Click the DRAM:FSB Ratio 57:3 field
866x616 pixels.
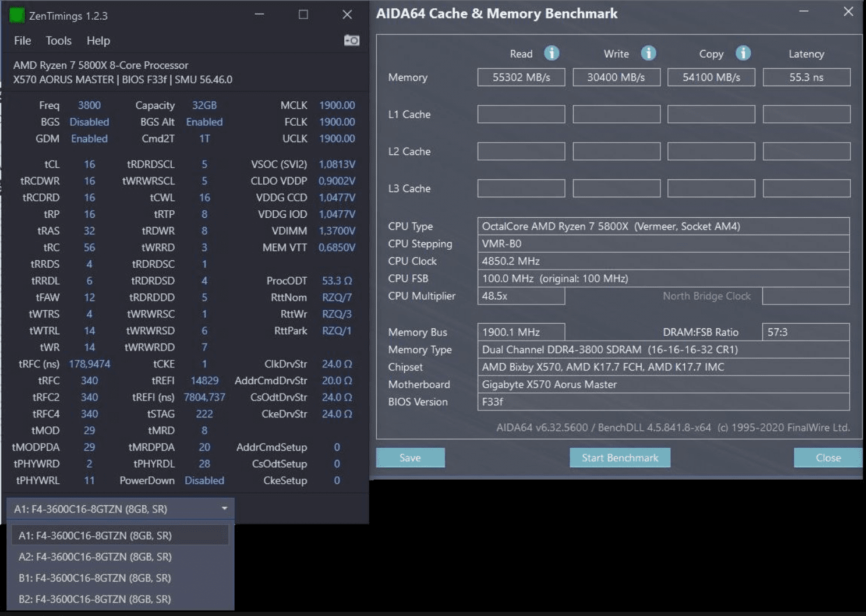point(806,332)
